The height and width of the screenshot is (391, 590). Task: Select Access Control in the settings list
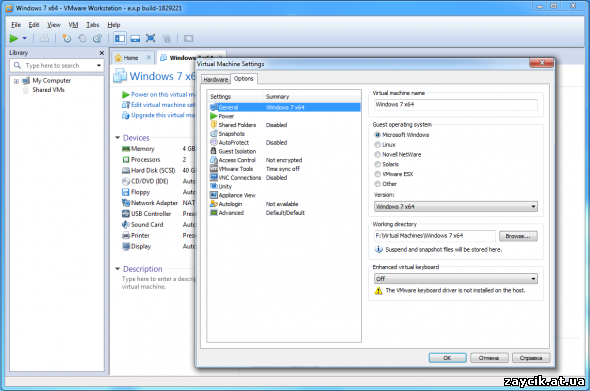click(237, 160)
